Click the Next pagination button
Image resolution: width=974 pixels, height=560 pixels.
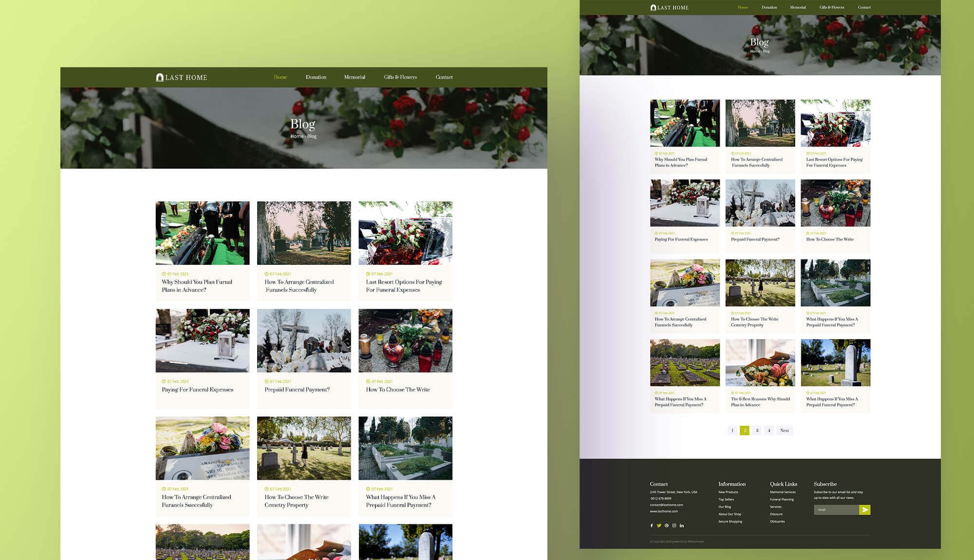(784, 430)
